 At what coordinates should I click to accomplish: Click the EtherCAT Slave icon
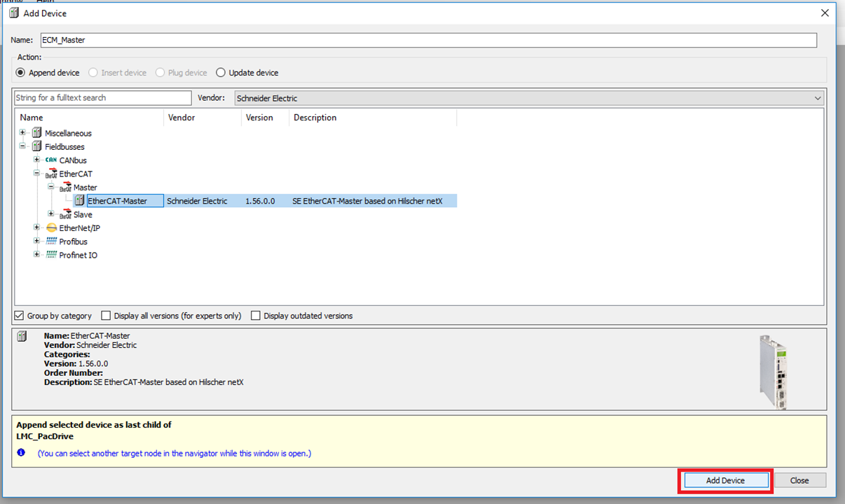coord(65,215)
